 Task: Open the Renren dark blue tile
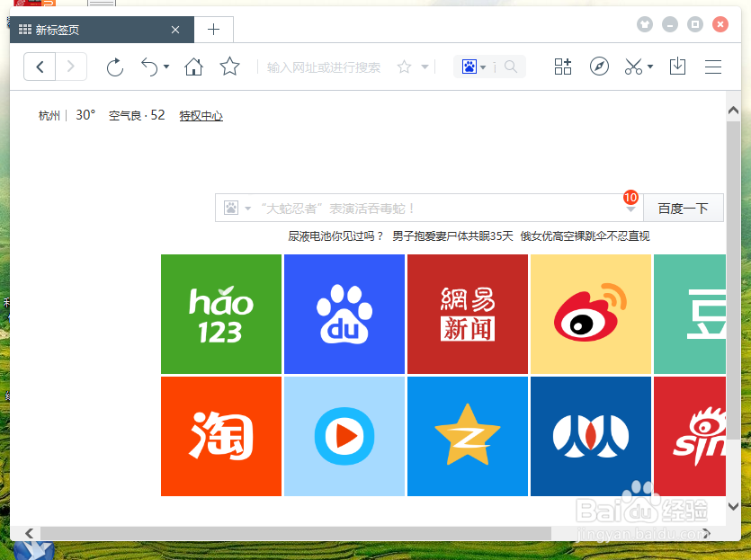click(x=591, y=437)
